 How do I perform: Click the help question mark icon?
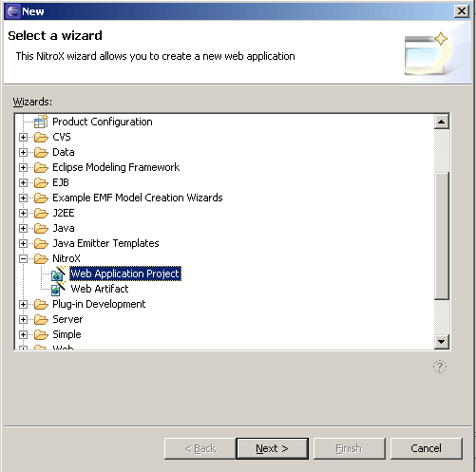[x=440, y=367]
